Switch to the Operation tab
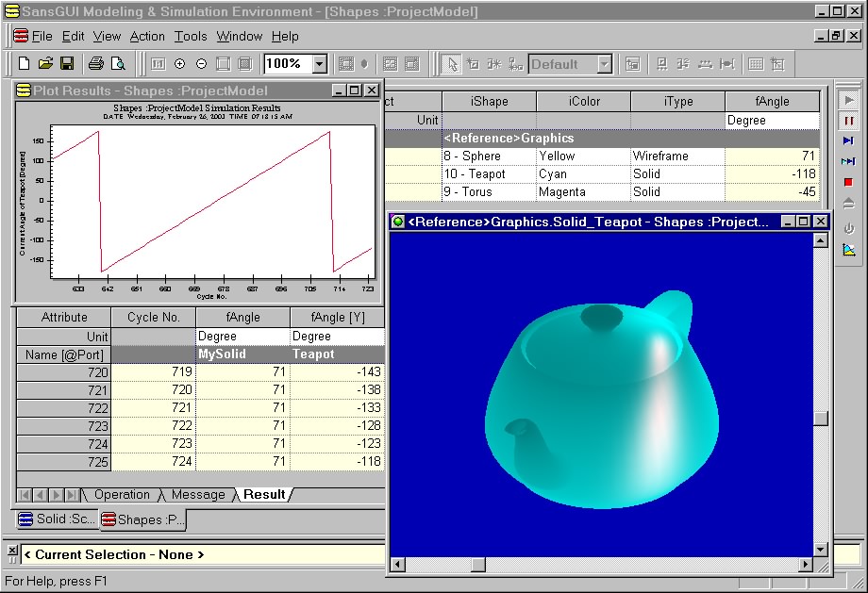The image size is (868, 593). click(x=122, y=495)
